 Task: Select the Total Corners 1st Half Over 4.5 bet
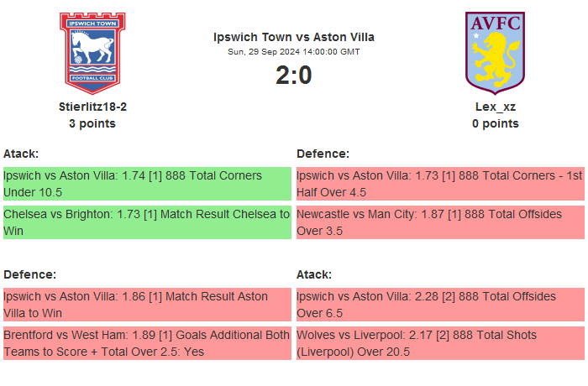tap(439, 184)
